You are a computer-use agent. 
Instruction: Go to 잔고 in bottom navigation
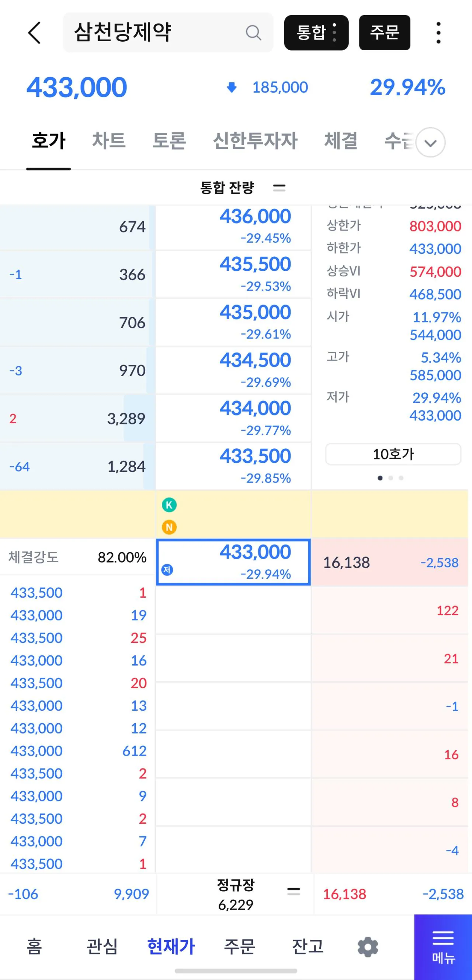tap(308, 946)
